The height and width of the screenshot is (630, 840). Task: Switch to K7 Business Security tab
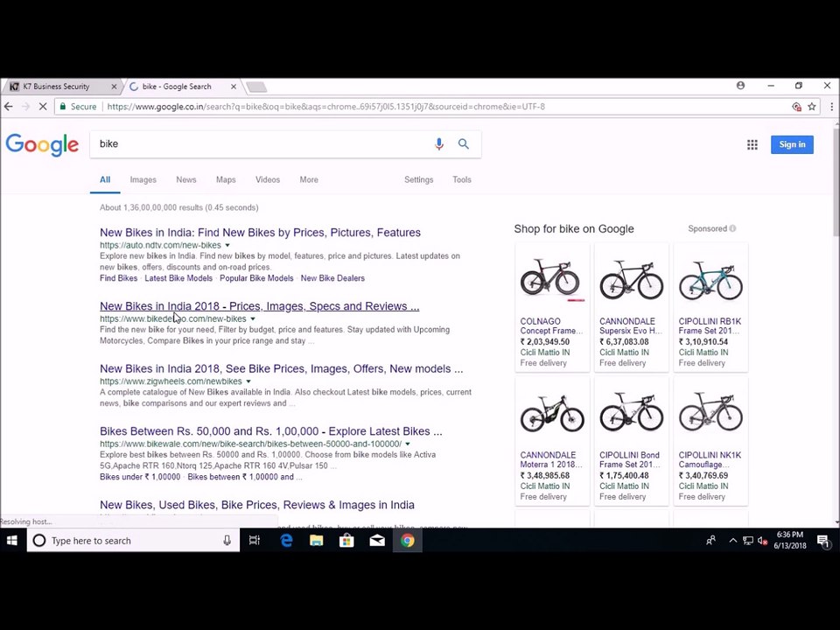point(62,87)
